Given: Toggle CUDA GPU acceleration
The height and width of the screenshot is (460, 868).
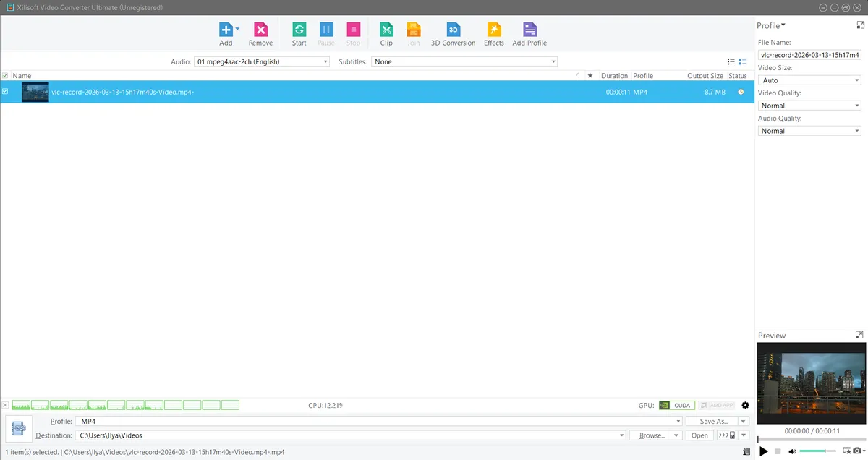Looking at the screenshot, I should [677, 406].
